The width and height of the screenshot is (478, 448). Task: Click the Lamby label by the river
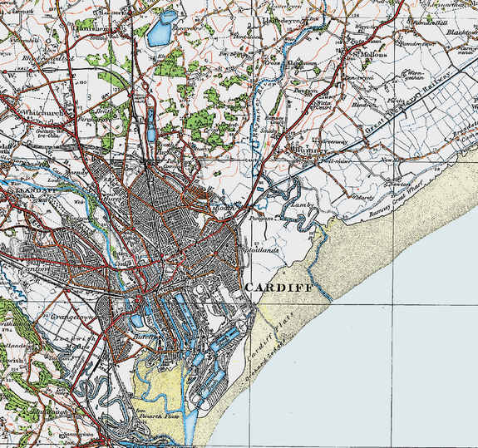tap(303, 205)
